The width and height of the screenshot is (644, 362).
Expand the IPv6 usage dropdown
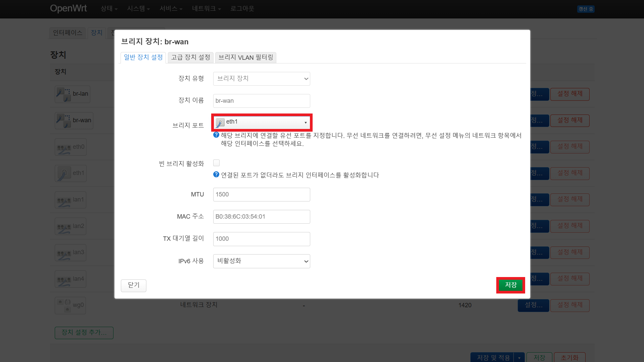[x=262, y=261]
